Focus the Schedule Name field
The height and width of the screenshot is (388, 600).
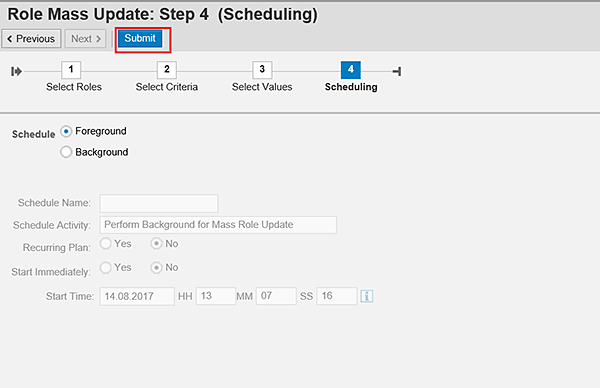pyautogui.click(x=159, y=203)
